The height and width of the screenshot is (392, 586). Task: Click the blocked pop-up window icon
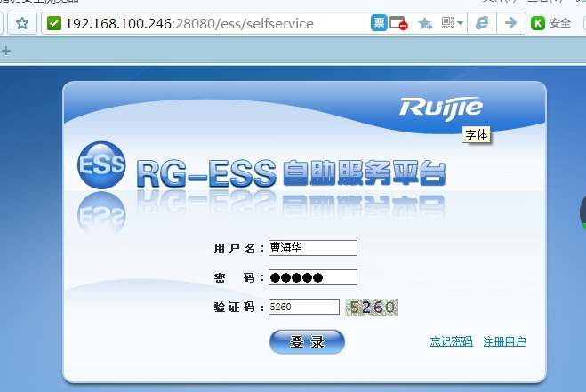399,23
